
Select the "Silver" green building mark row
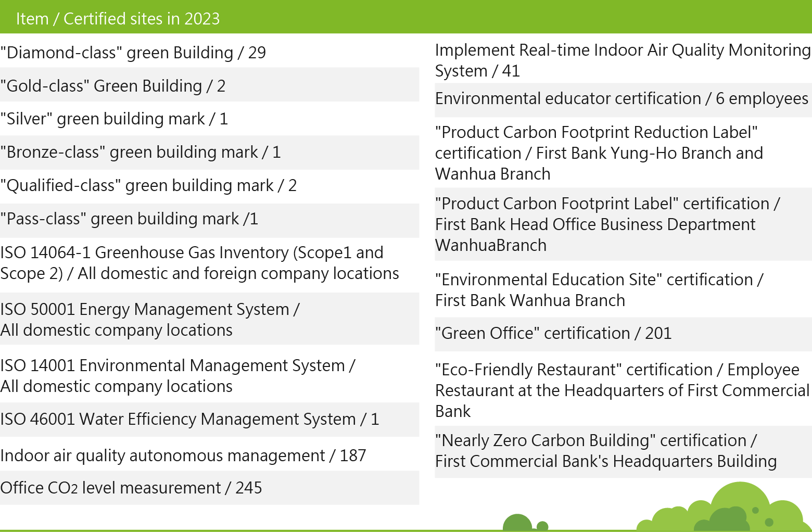coord(209,119)
